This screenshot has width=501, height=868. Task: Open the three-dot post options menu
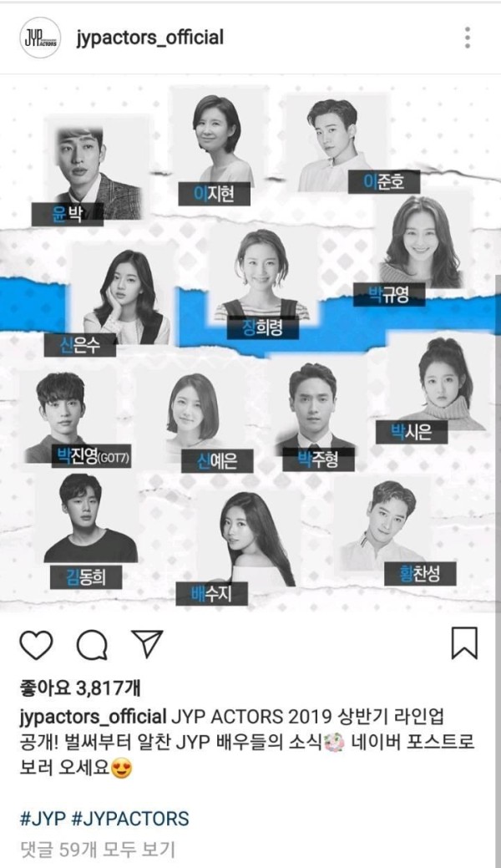tap(468, 38)
